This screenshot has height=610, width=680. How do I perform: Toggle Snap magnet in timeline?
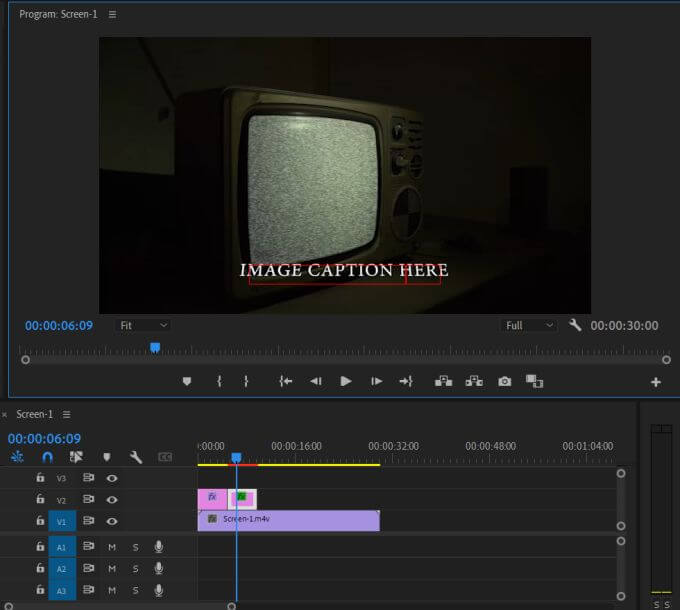pyautogui.click(x=46, y=457)
